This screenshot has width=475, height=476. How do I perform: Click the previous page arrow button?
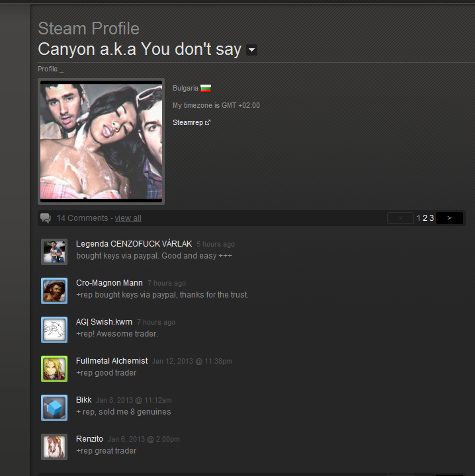400,218
